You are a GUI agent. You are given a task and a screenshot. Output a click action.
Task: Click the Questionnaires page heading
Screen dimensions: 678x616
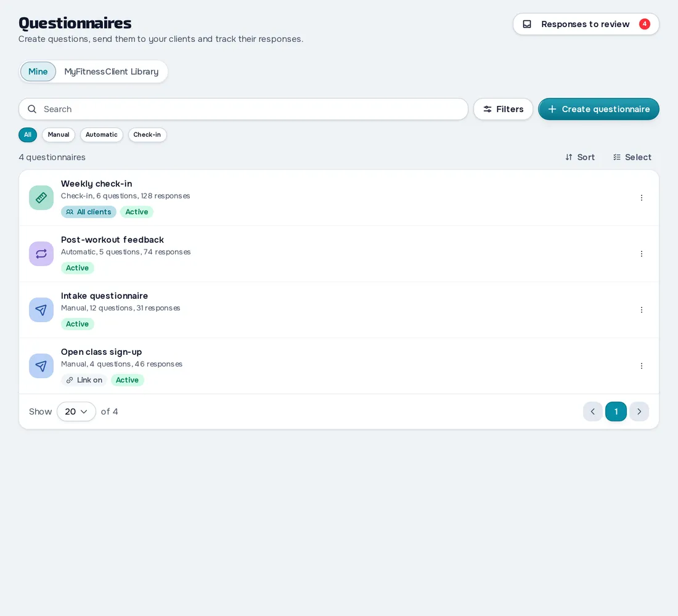(x=75, y=23)
